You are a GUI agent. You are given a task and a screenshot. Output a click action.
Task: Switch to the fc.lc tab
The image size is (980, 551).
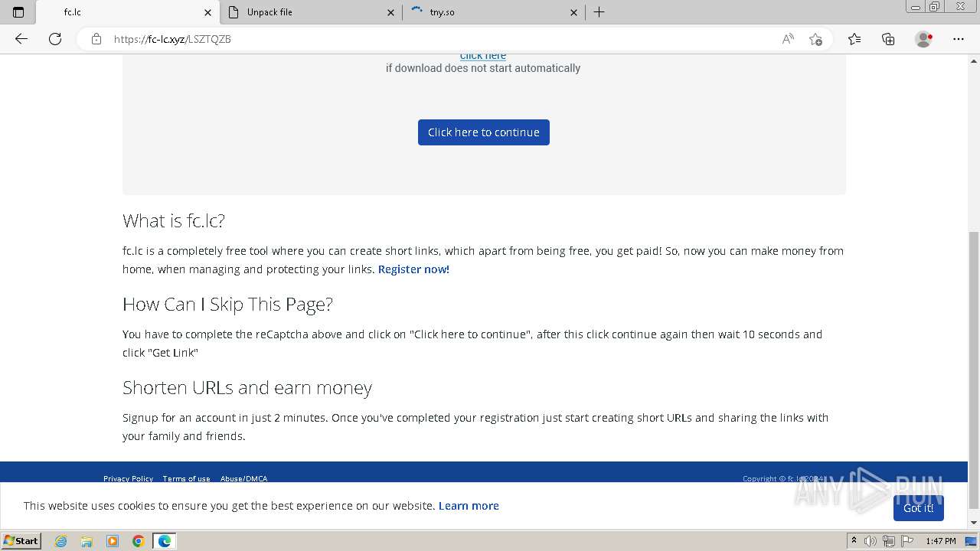tap(127, 12)
